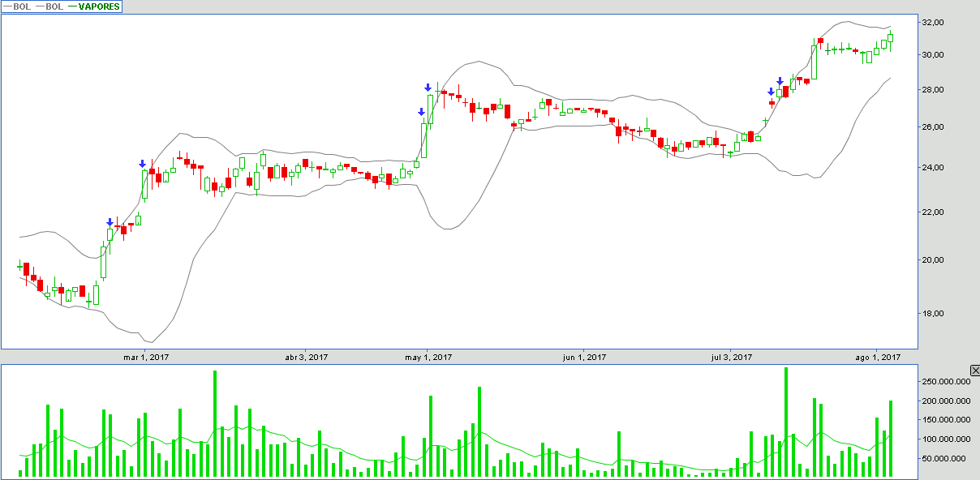Click the 'jun 1, 2017' date label
This screenshot has width=980, height=480.
click(x=583, y=357)
